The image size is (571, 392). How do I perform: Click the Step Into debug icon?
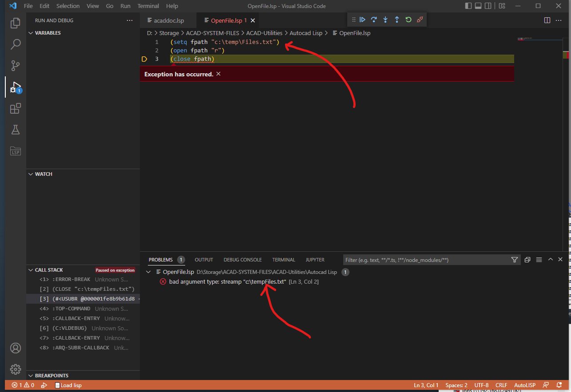point(385,20)
